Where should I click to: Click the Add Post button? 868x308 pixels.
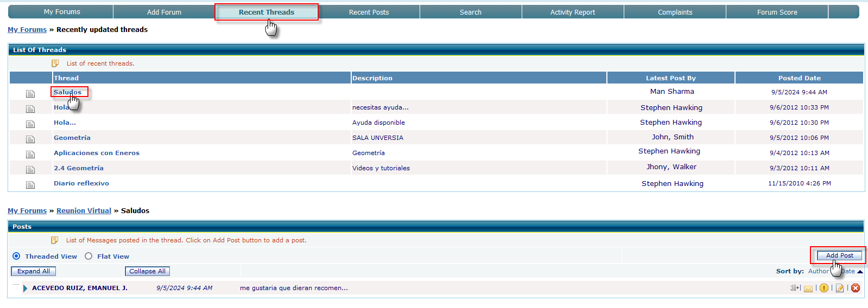tap(839, 255)
